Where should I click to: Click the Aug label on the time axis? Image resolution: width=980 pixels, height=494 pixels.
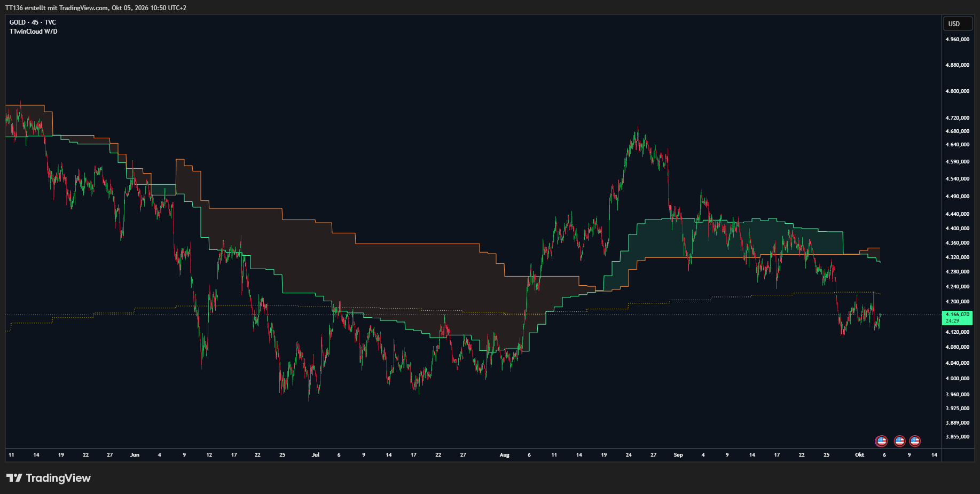(x=505, y=455)
